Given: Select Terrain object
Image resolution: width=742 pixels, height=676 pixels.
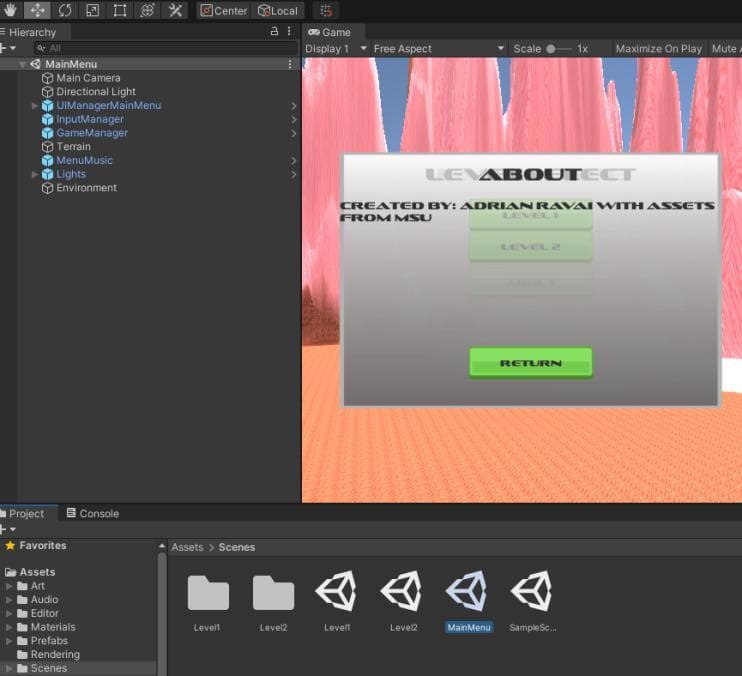Looking at the screenshot, I should (x=73, y=147).
